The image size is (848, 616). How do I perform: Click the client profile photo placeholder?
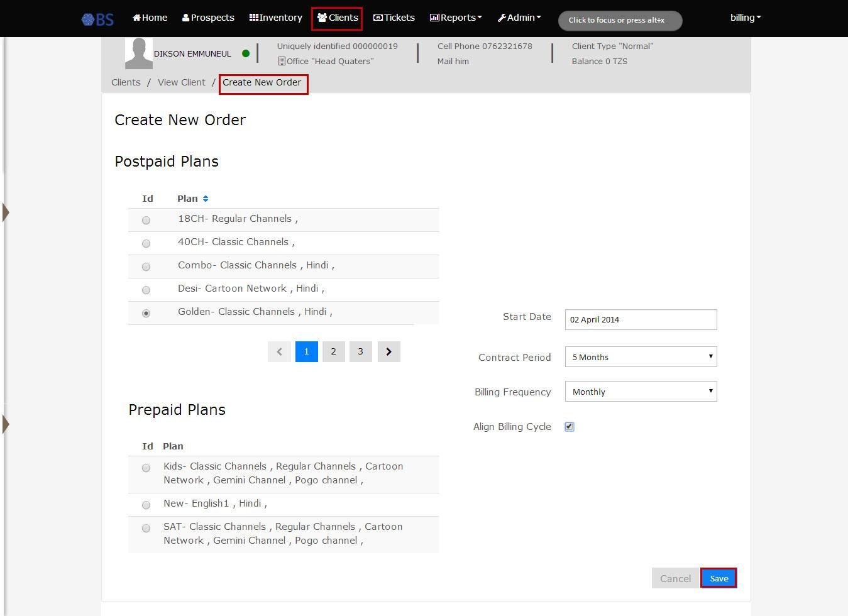[138, 53]
